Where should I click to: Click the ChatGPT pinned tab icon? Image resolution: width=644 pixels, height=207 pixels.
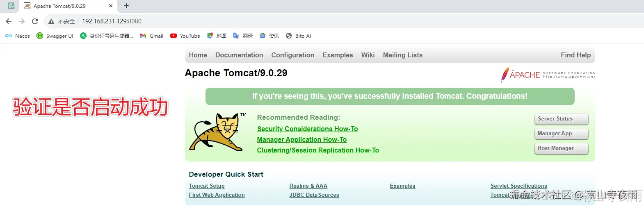coord(11,6)
